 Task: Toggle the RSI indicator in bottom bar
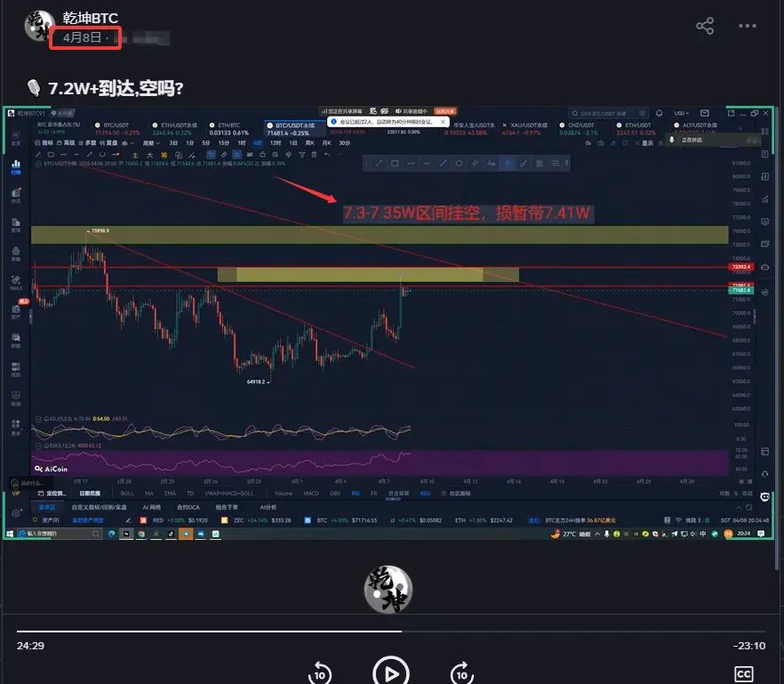tap(355, 494)
